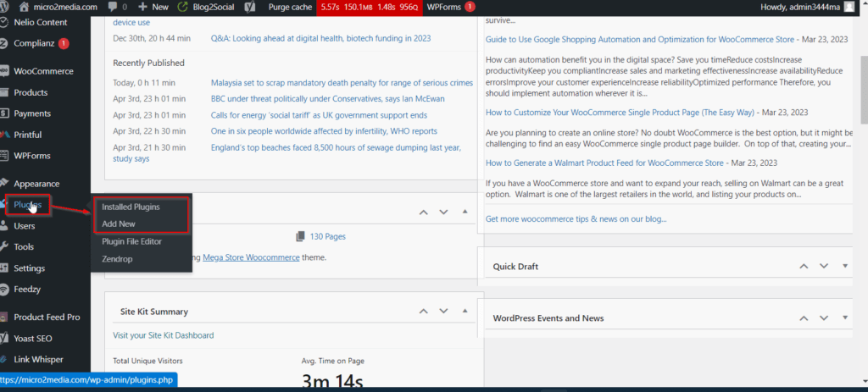Click the Payments dollar icon
868x392 pixels.
point(4,113)
